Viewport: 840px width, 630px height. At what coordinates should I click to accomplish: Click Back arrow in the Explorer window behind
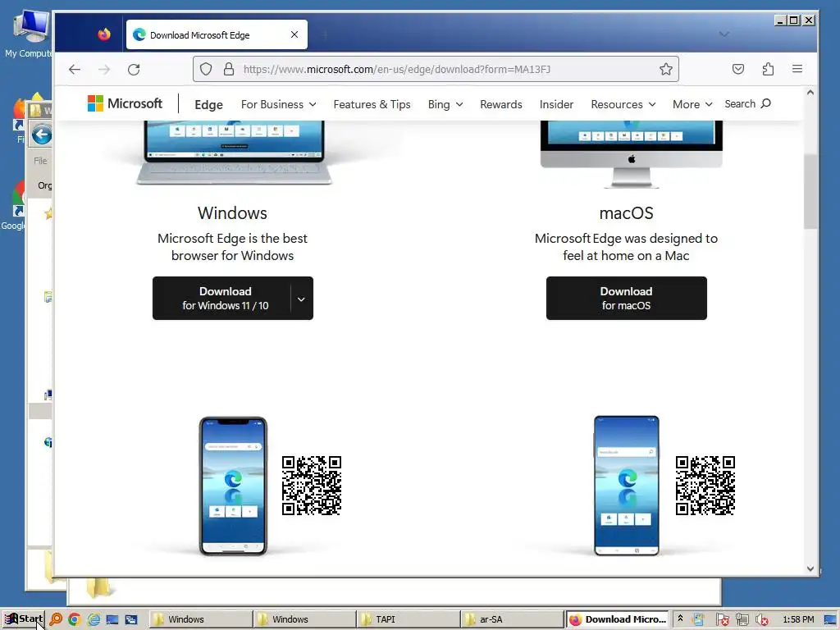[x=41, y=135]
